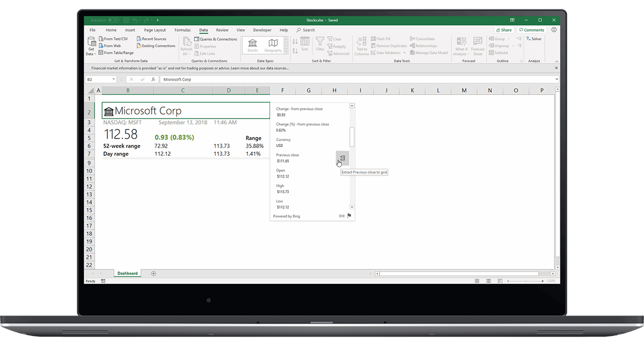Open the Dashboard sheet tab
Screen dimensions: 644x343
tap(127, 273)
